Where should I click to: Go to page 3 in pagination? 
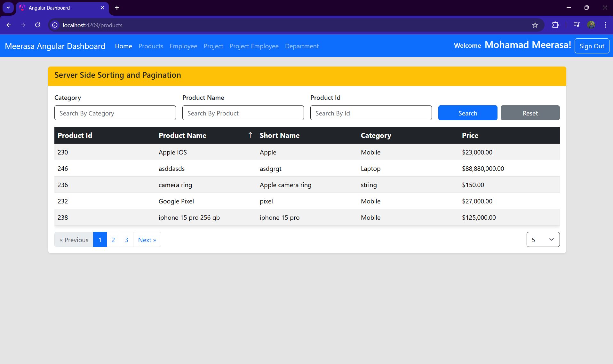click(x=126, y=240)
